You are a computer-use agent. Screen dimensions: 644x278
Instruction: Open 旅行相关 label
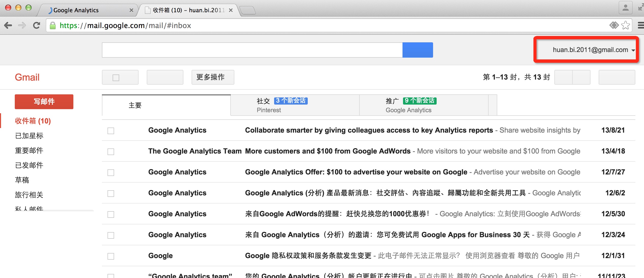coord(29,195)
